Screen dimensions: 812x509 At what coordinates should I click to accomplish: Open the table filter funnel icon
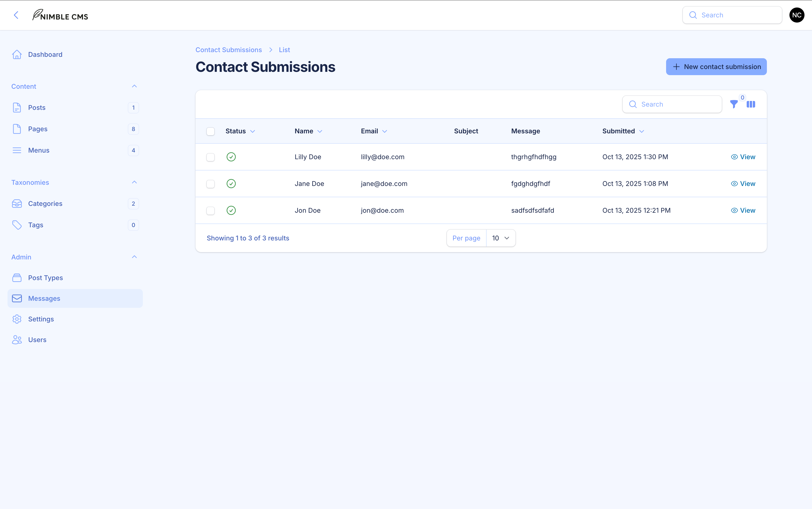pyautogui.click(x=734, y=104)
